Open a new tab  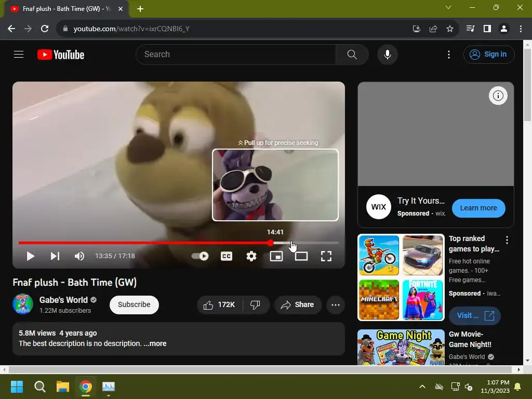[x=140, y=9]
